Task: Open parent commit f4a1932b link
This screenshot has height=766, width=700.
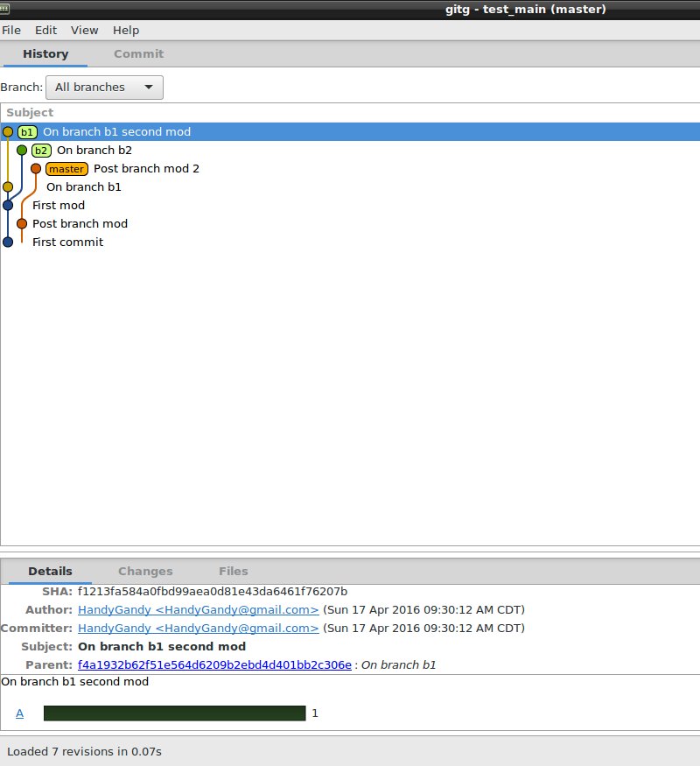Action: [x=214, y=665]
